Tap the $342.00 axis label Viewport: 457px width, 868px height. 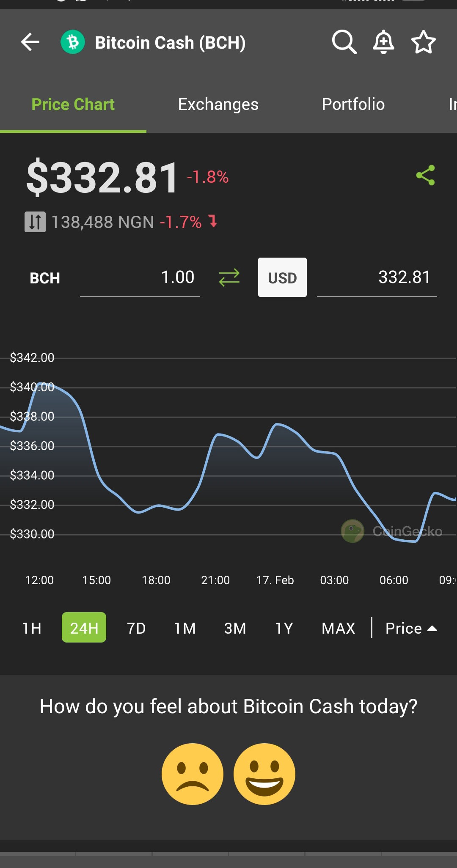point(32,358)
